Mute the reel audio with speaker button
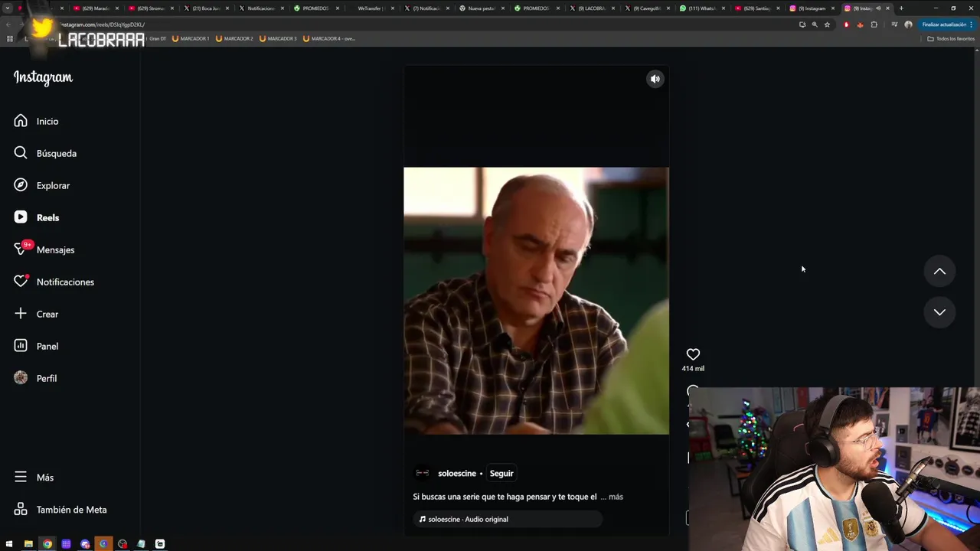 click(x=655, y=79)
